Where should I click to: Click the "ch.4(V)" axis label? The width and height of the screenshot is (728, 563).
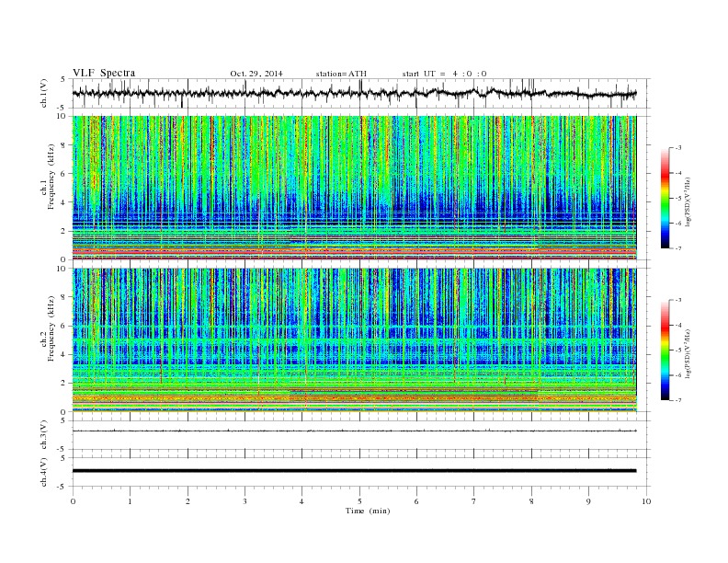44,472
